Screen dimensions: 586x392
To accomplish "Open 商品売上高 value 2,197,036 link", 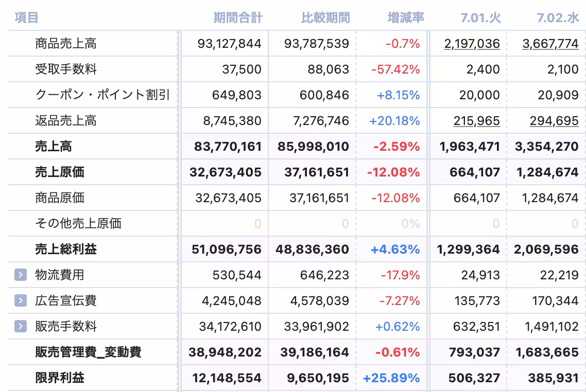I will coord(472,44).
